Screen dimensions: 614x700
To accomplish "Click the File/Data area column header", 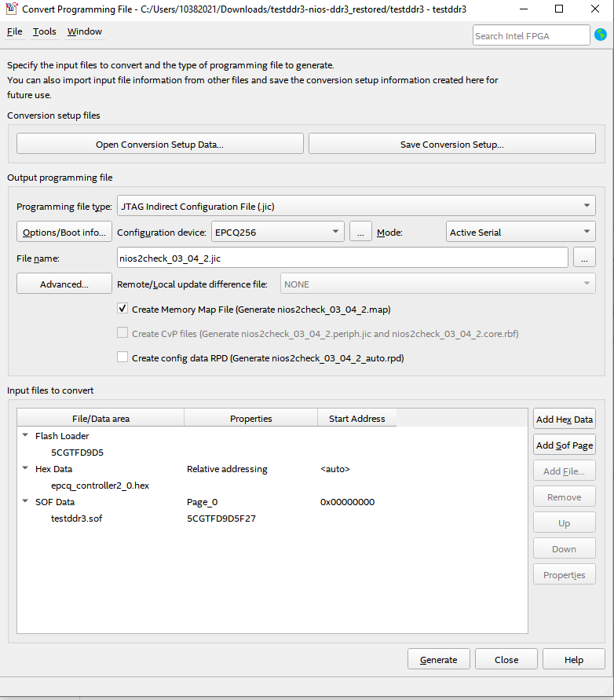I will tap(101, 418).
